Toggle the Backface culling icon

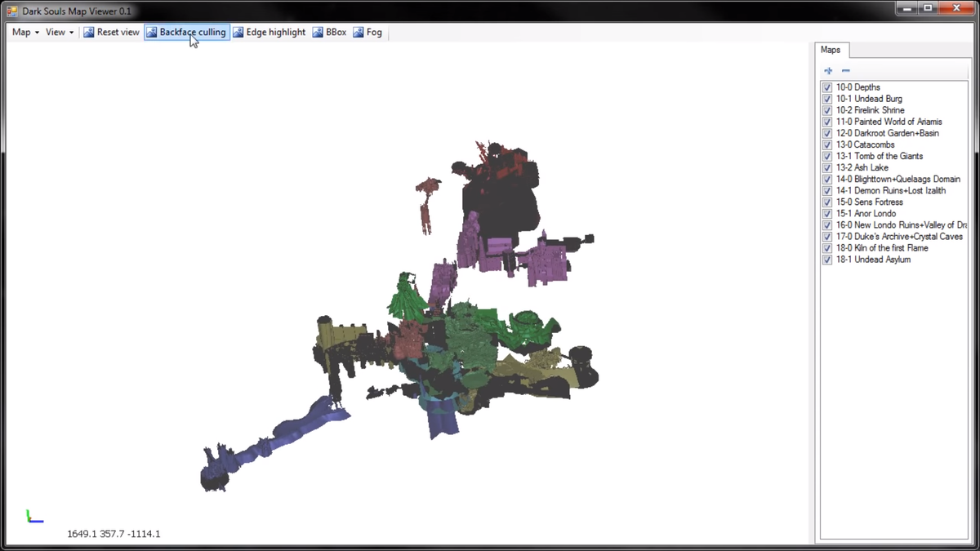pos(152,33)
